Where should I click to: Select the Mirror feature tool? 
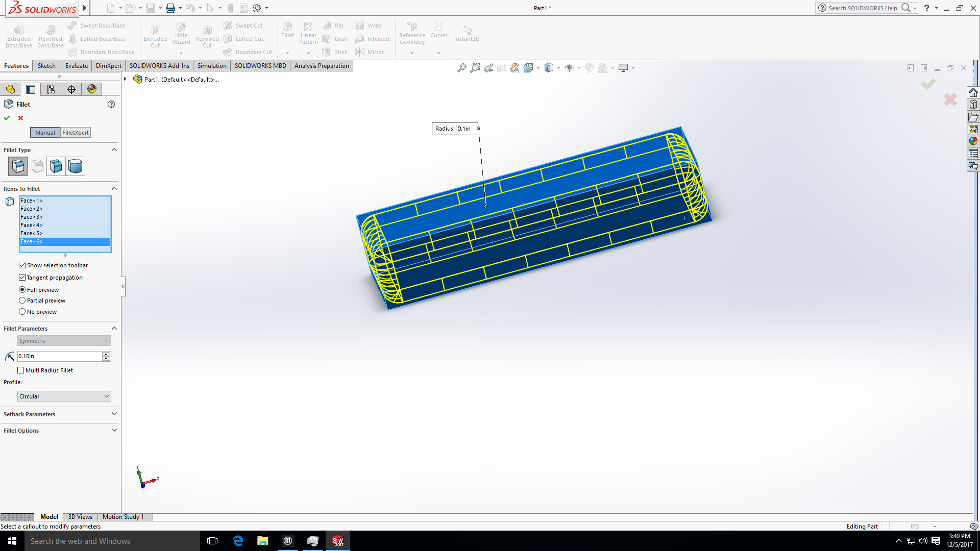370,52
